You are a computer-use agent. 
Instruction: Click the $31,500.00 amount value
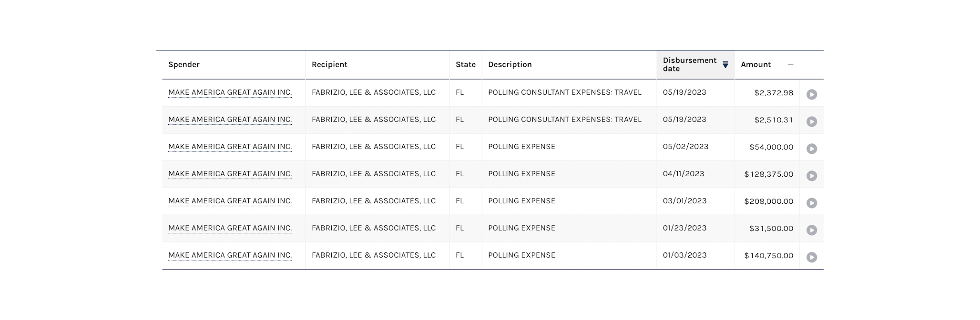[771, 229]
